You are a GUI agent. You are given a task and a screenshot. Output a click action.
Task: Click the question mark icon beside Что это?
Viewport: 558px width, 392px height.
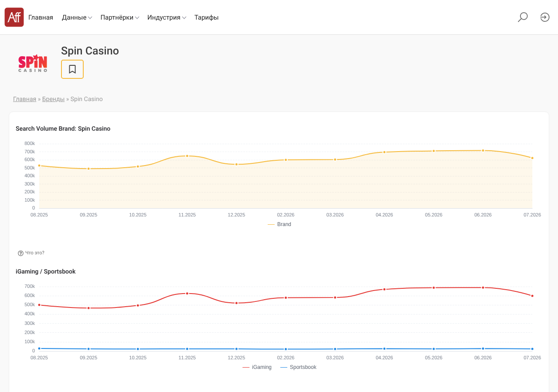20,253
